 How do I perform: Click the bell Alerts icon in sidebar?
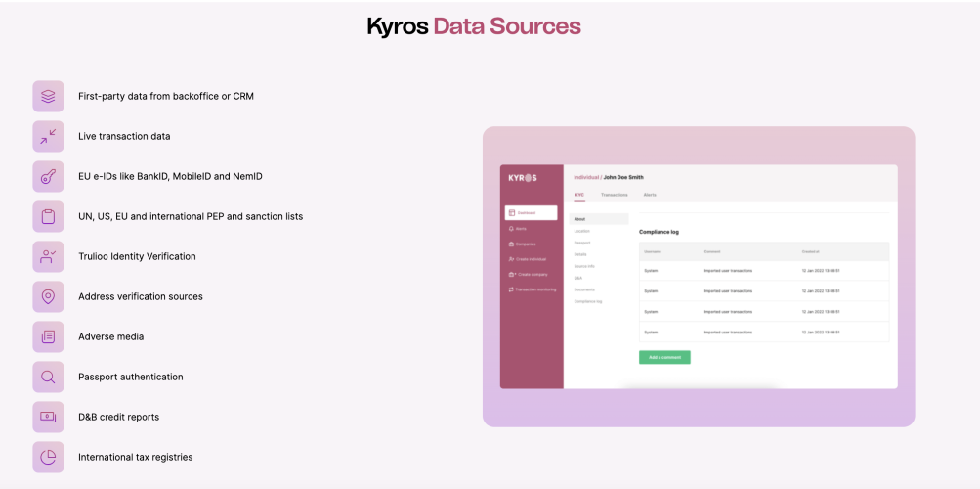(x=511, y=228)
